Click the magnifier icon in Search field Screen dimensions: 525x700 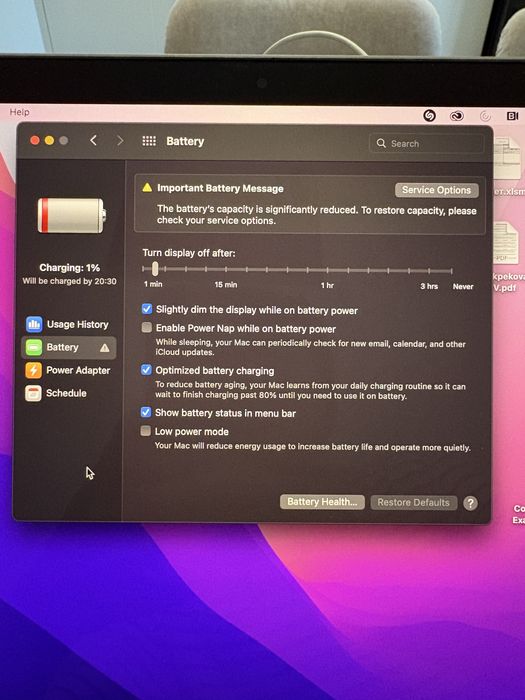[381, 143]
